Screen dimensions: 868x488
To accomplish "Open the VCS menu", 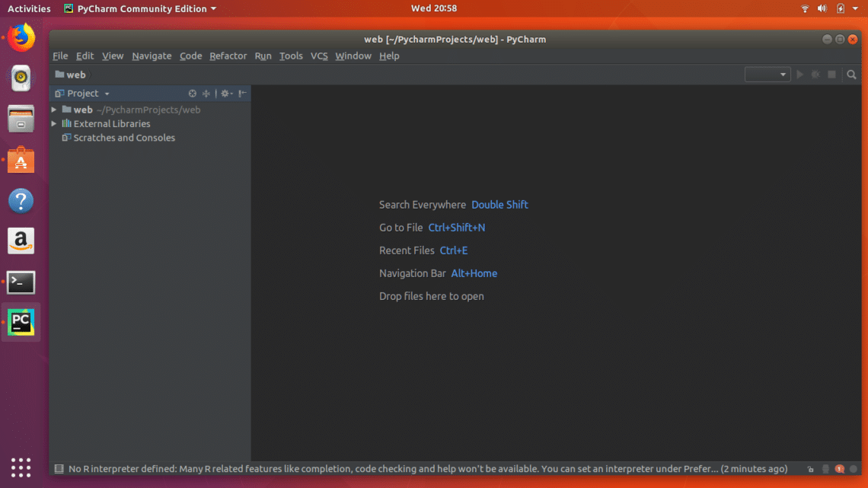I will [319, 56].
